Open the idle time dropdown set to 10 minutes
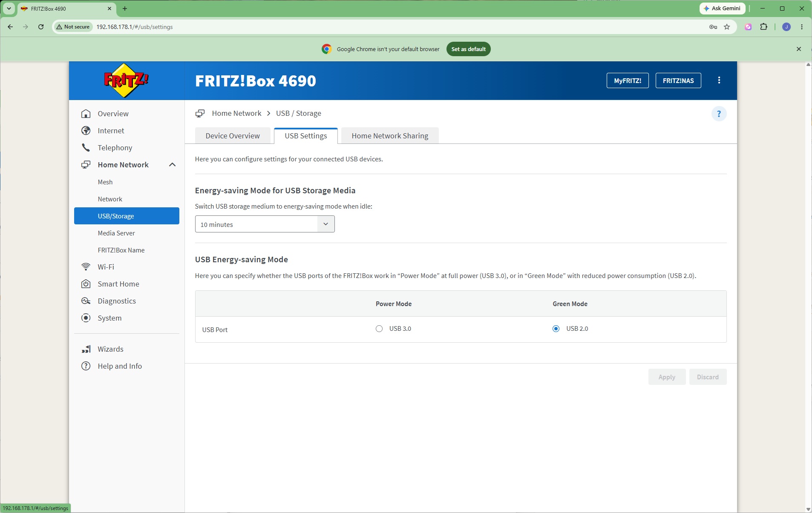Viewport: 812px width, 513px height. click(265, 224)
